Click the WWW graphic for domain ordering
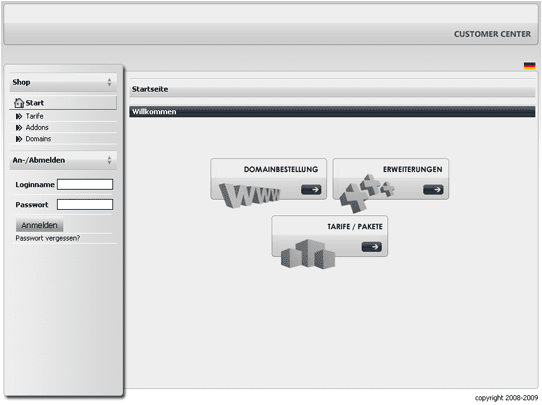The image size is (542, 405). coord(249,195)
